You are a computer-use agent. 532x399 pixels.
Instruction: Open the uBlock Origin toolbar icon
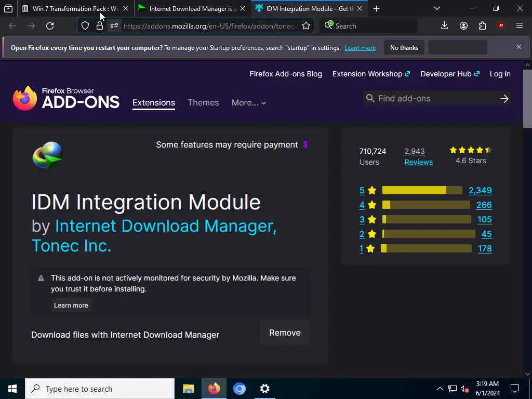pos(501,25)
